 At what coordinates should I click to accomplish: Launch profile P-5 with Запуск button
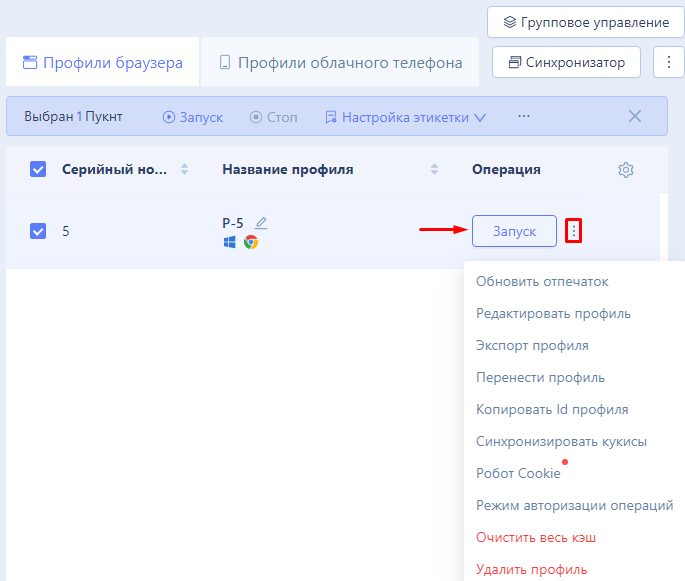tap(514, 231)
